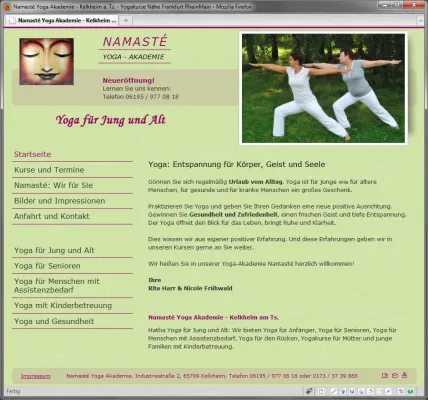Click the names Rita Harr & Nicole Frühwald
This screenshot has height=400, width=428.
click(x=190, y=288)
